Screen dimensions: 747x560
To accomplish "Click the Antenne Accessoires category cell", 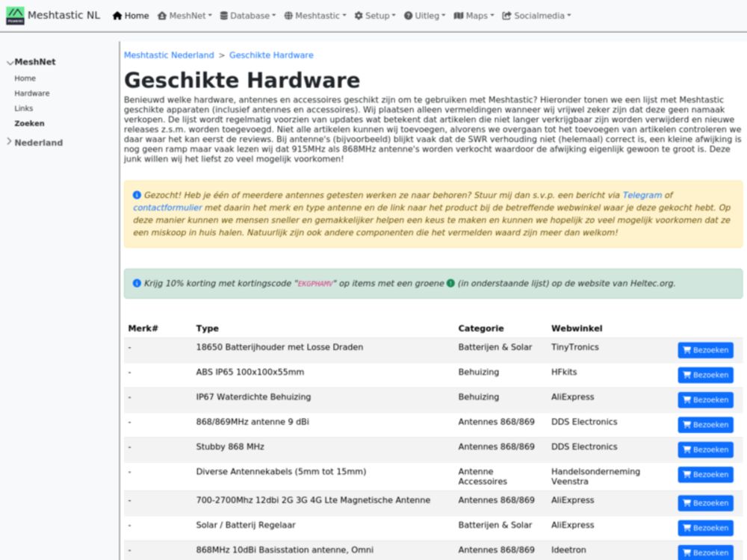I will 482,476.
